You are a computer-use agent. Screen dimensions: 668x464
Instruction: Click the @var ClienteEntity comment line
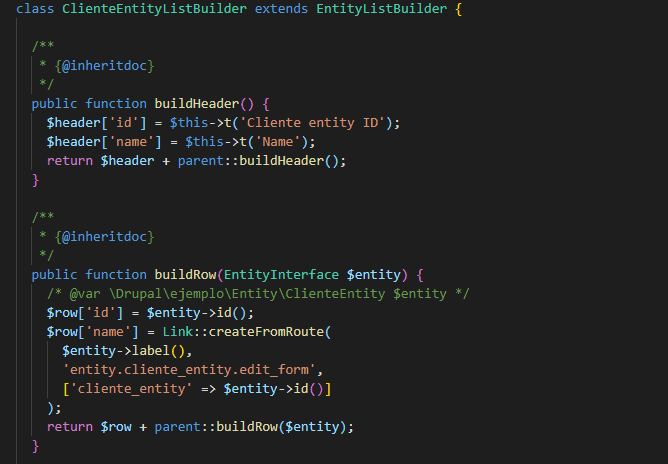point(258,294)
